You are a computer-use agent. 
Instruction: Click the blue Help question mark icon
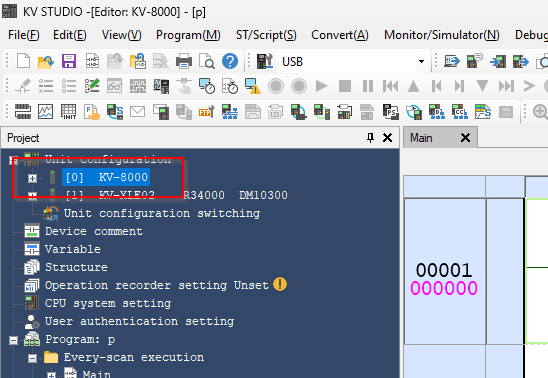click(230, 61)
